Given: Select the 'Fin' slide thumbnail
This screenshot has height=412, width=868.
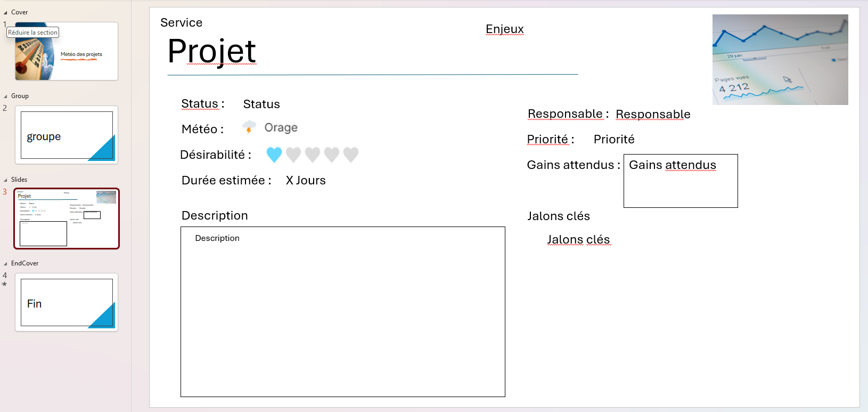Looking at the screenshot, I should point(67,302).
